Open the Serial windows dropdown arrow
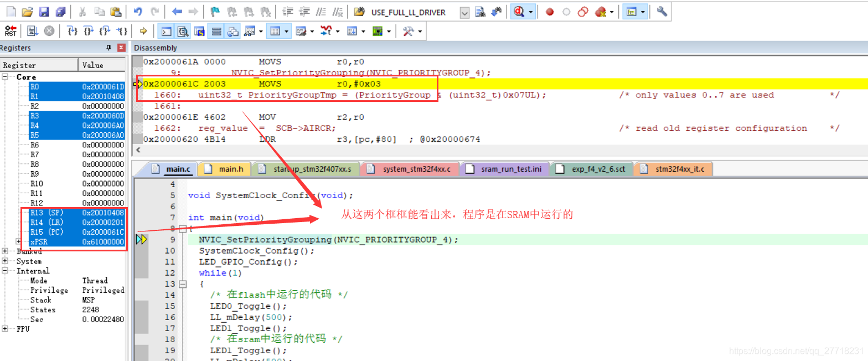The height and width of the screenshot is (361, 868). pos(312,31)
